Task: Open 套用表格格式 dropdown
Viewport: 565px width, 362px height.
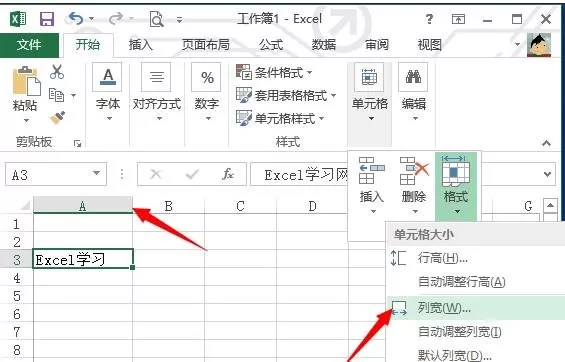Action: pos(286,95)
